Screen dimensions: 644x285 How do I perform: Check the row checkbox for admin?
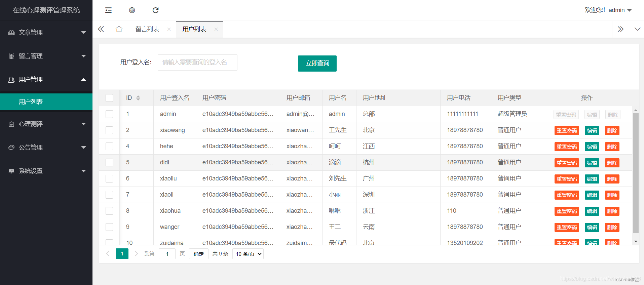click(x=109, y=114)
